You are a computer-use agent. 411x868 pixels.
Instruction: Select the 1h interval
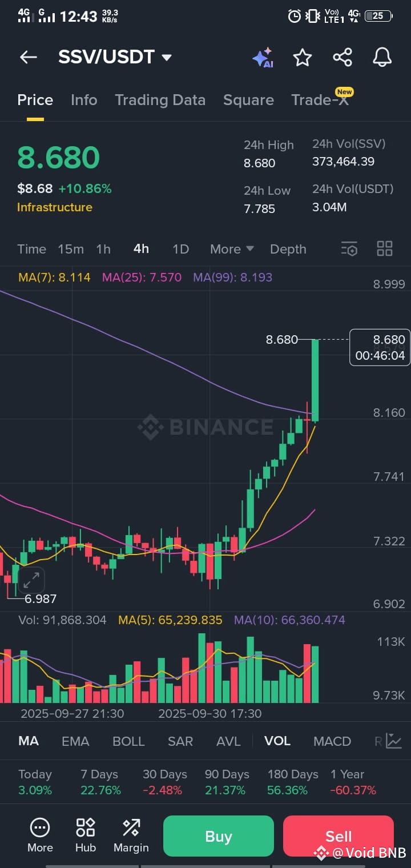pyautogui.click(x=103, y=249)
